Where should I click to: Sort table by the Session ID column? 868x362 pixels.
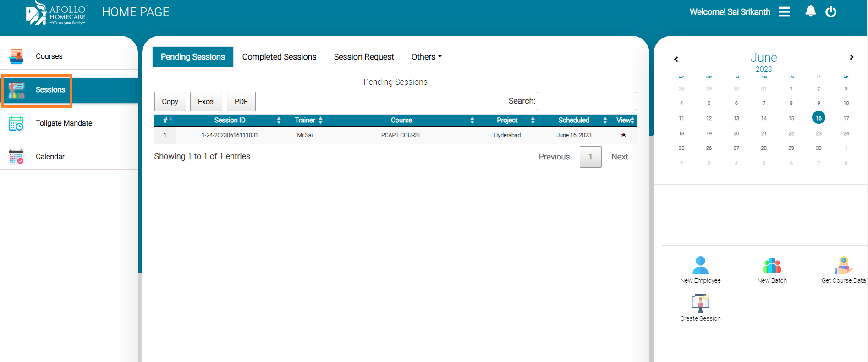(x=230, y=121)
